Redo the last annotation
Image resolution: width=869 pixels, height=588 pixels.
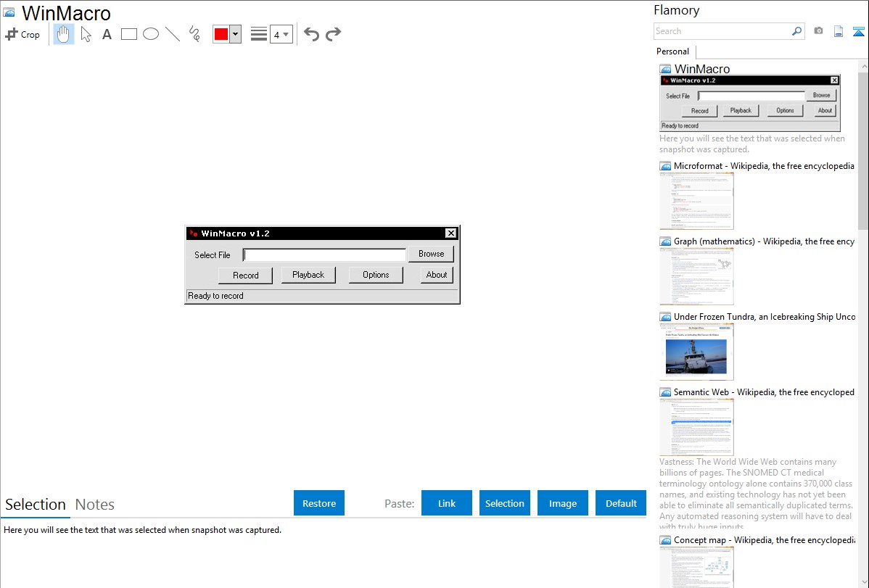(333, 34)
